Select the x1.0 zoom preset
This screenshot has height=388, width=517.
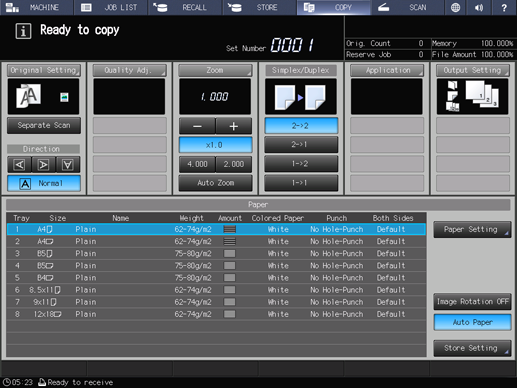(215, 145)
